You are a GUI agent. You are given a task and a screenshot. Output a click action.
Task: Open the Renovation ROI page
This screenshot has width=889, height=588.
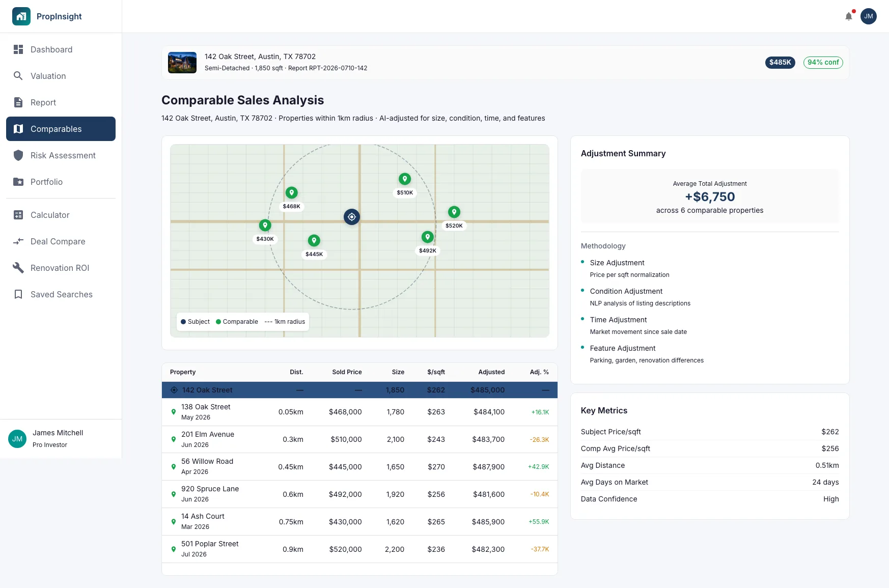[x=61, y=268]
